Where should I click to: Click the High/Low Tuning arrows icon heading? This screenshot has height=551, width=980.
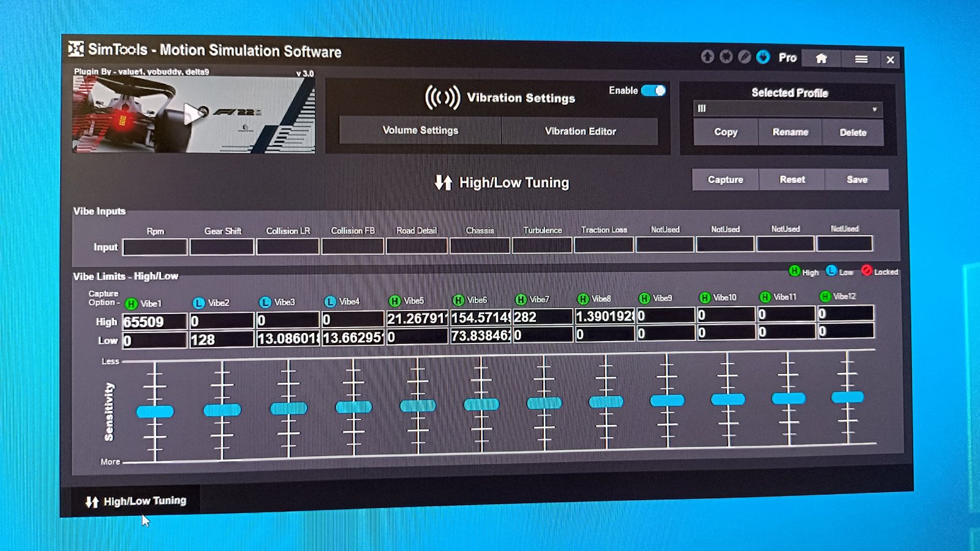[443, 182]
